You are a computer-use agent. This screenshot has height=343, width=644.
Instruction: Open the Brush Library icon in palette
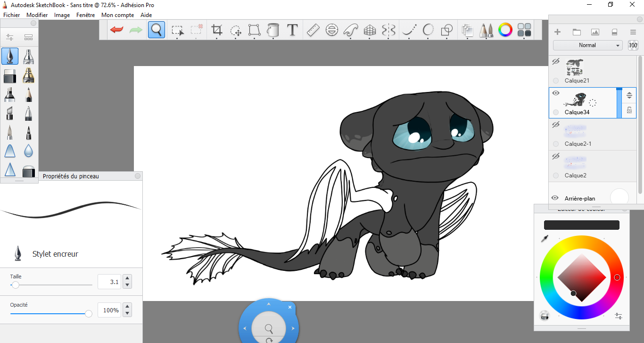point(28,37)
